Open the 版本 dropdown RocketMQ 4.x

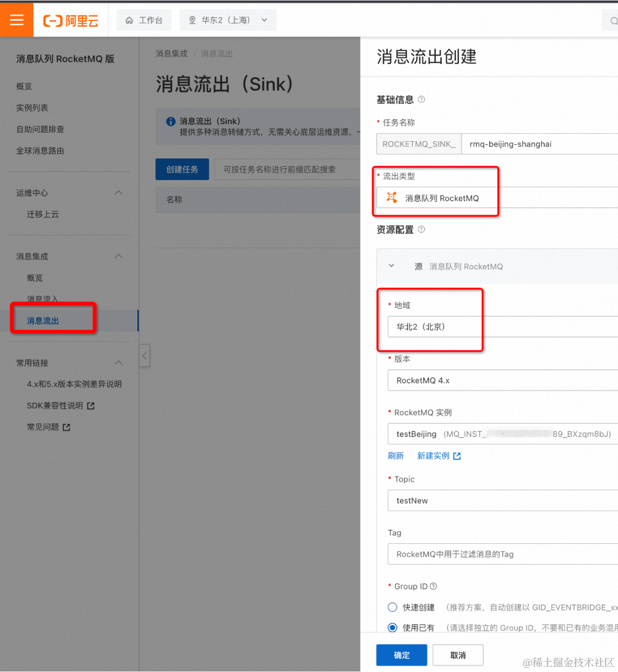tap(502, 380)
